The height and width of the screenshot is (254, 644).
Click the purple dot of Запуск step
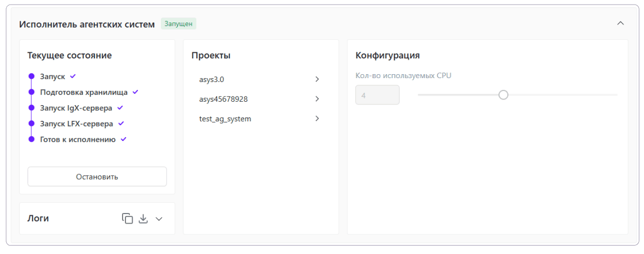click(x=31, y=76)
